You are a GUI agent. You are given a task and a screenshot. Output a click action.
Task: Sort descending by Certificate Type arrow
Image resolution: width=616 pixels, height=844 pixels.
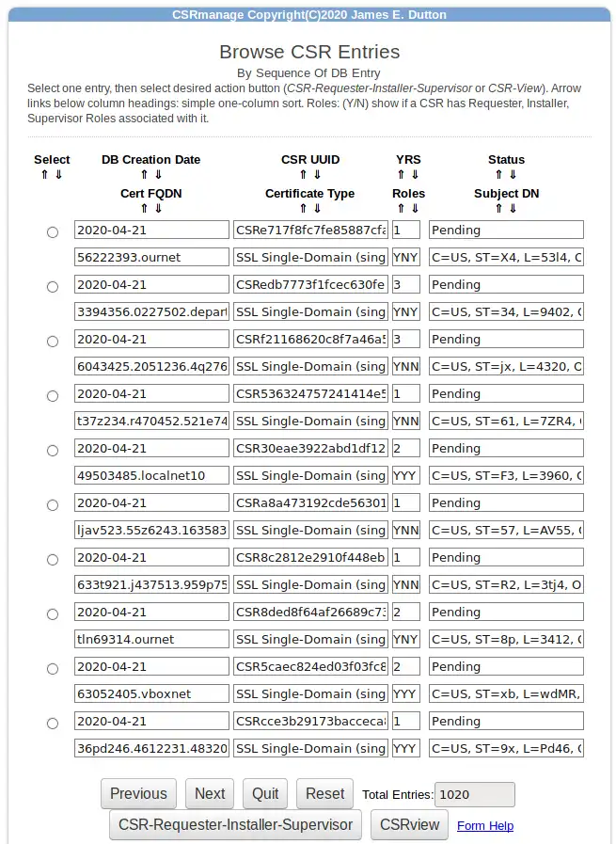pos(317,208)
